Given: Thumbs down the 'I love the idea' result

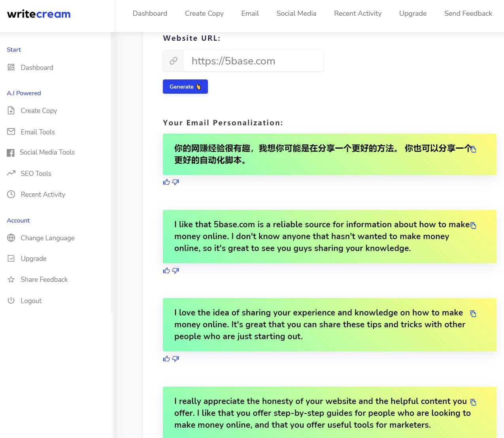Looking at the screenshot, I should (176, 359).
